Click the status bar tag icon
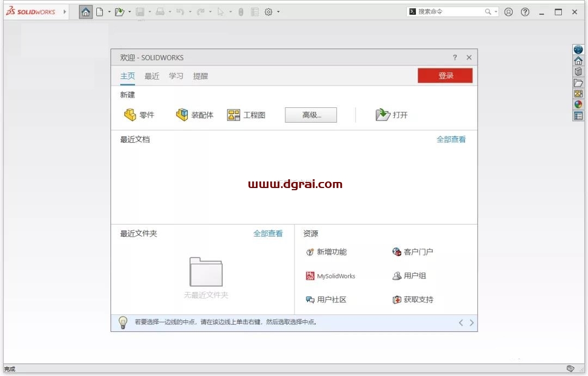The height and width of the screenshot is (376, 588). click(x=571, y=368)
